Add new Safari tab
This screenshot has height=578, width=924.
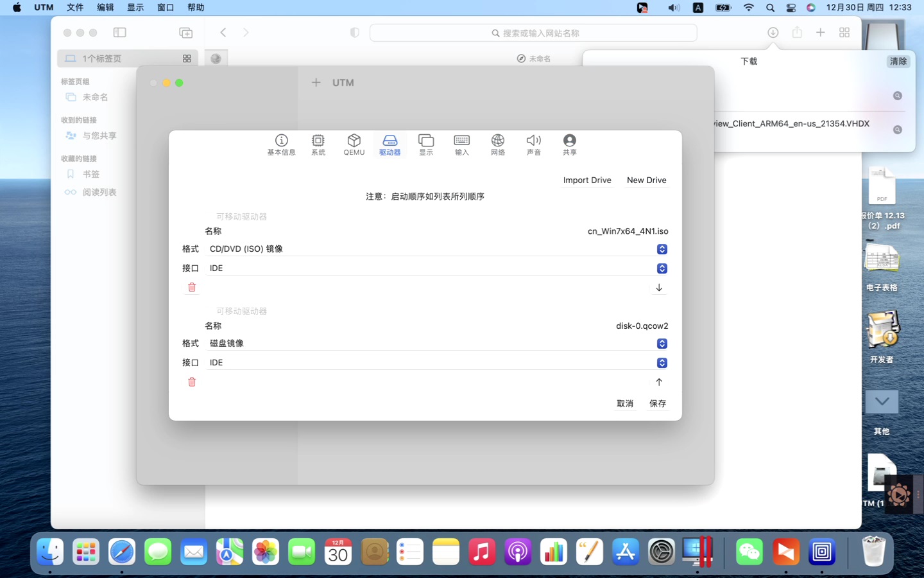coord(821,32)
